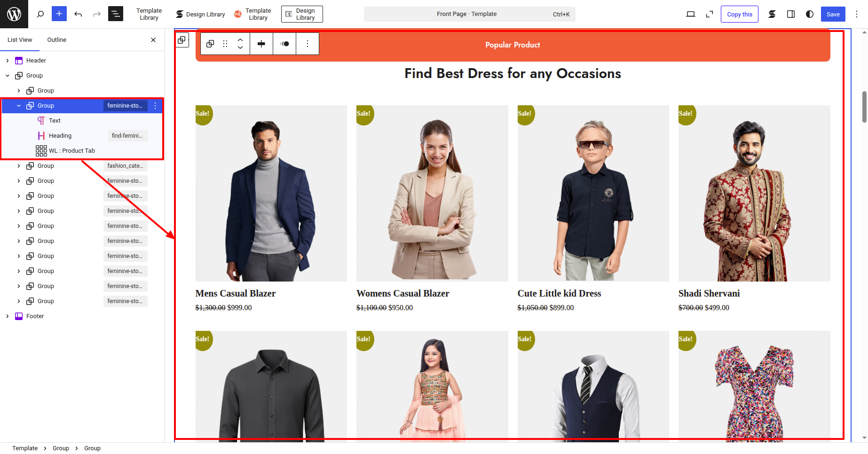Click the Copy this button
Screen dimensions: 868x454
(739, 14)
